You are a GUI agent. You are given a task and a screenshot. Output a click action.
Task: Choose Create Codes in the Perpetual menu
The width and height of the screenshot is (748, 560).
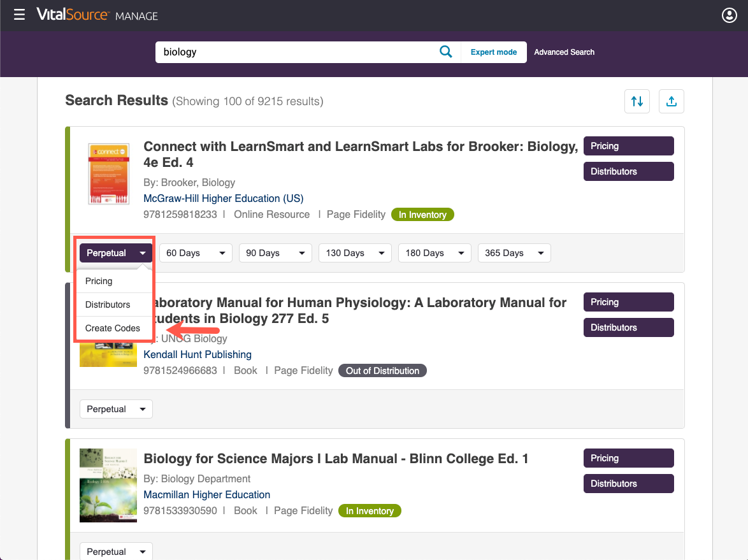pos(114,328)
